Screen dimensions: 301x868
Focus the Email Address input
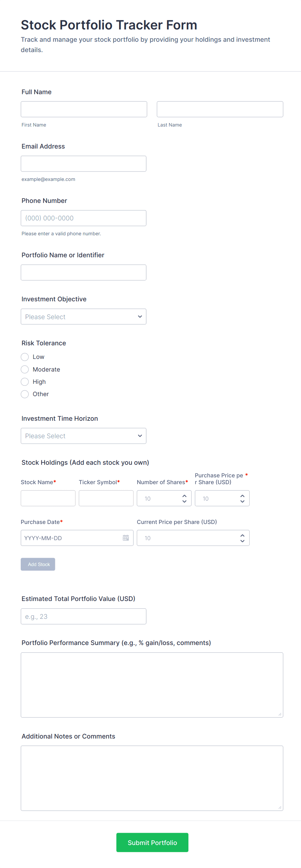pyautogui.click(x=83, y=163)
